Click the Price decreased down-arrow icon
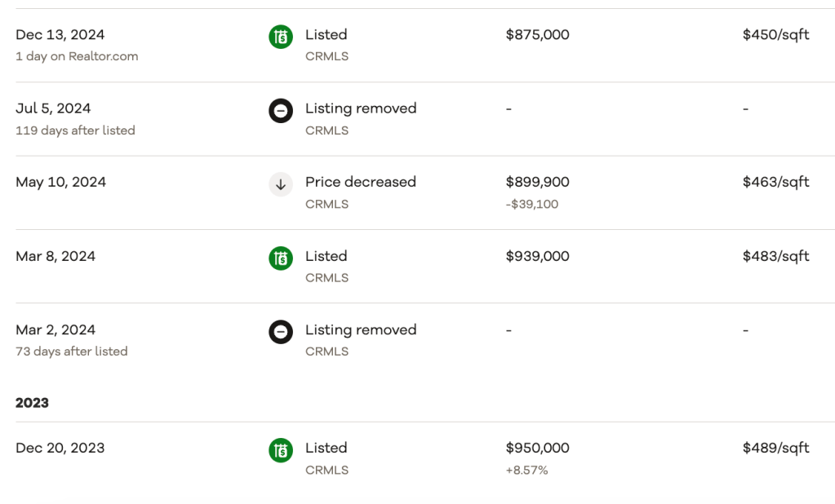The height and width of the screenshot is (504, 835). 280,184
